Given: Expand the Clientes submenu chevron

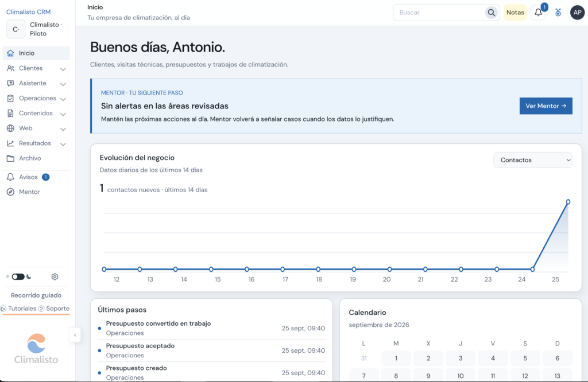Looking at the screenshot, I should click(x=63, y=69).
